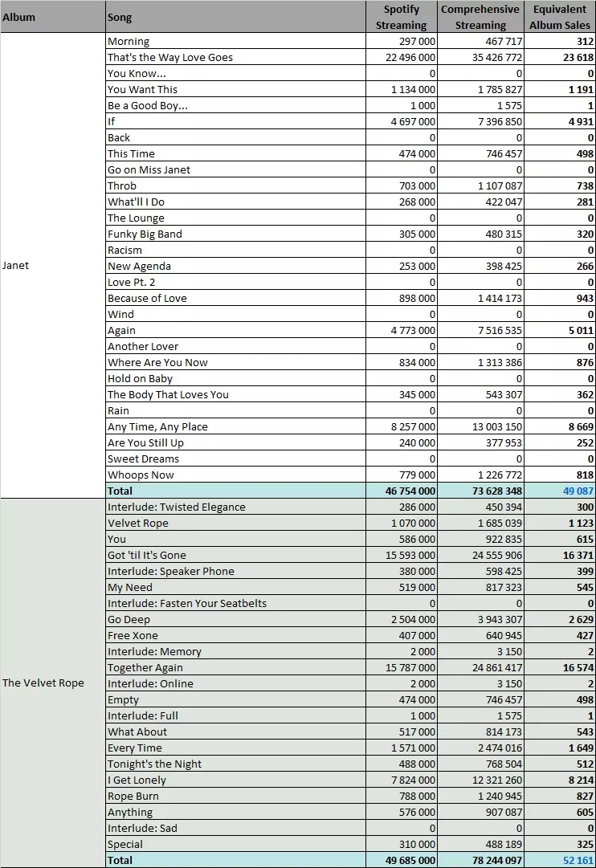Click 'The Body That Loves You' cell

(x=235, y=394)
